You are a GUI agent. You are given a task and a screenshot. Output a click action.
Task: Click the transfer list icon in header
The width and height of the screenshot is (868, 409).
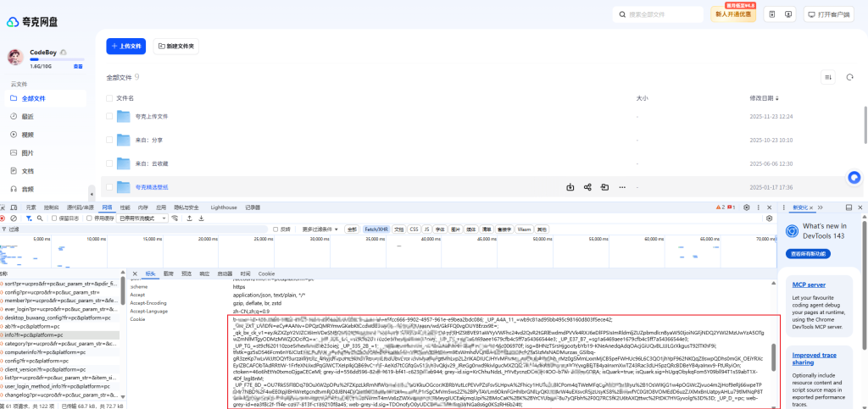point(772,14)
